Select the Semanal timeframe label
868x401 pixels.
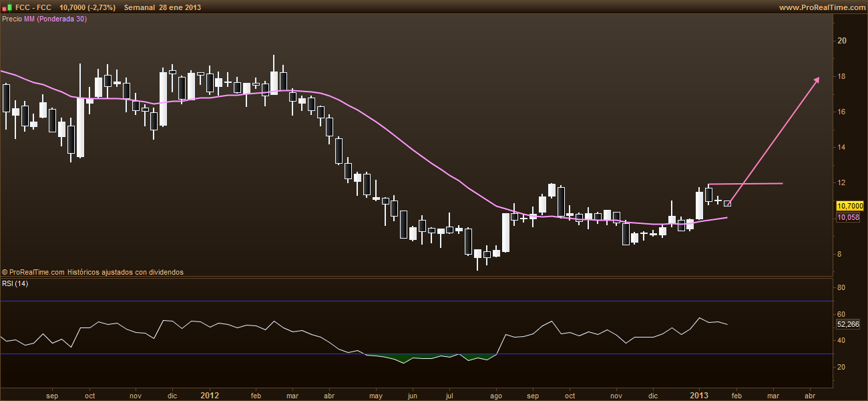[x=139, y=7]
